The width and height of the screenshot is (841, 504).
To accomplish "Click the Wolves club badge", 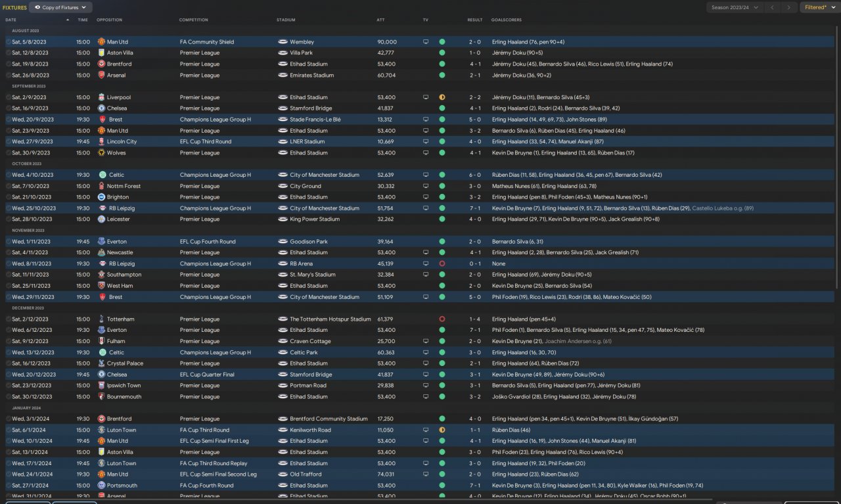I will click(x=101, y=152).
